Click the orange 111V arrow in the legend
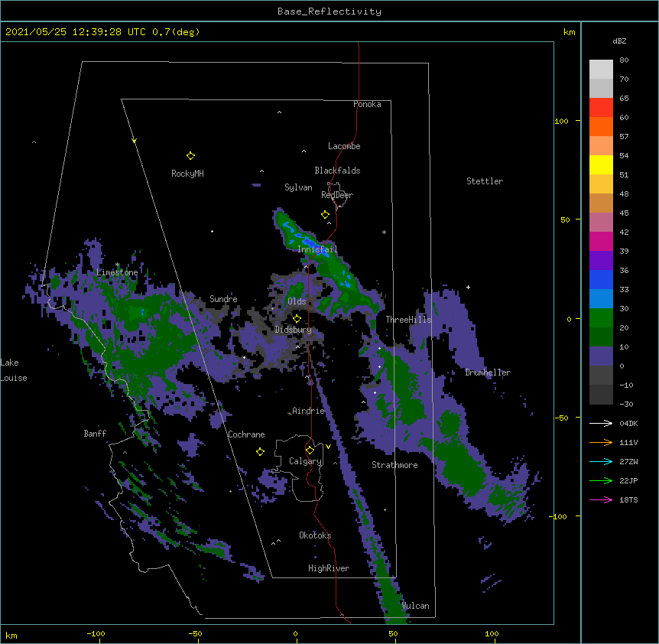 pos(601,442)
